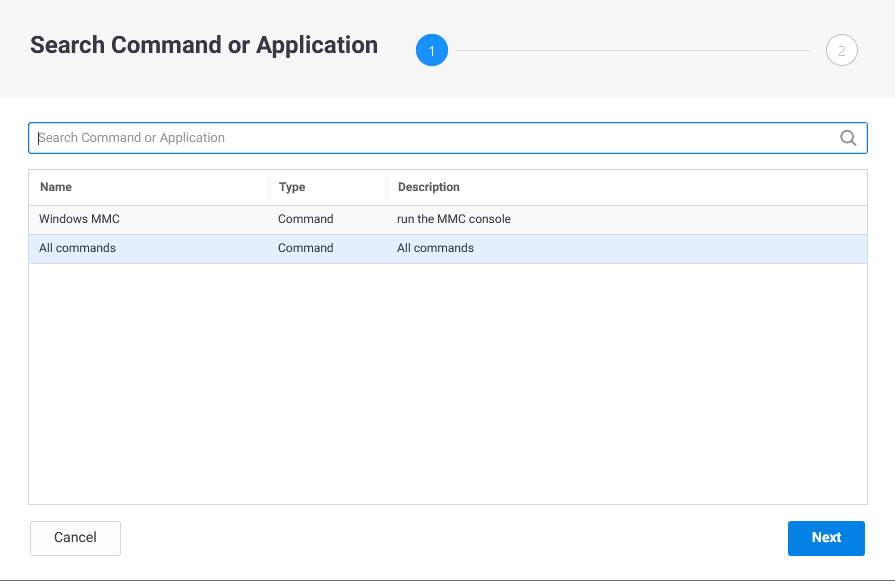Click 'run the MMC console' description
This screenshot has height=581, width=895.
pyautogui.click(x=453, y=219)
